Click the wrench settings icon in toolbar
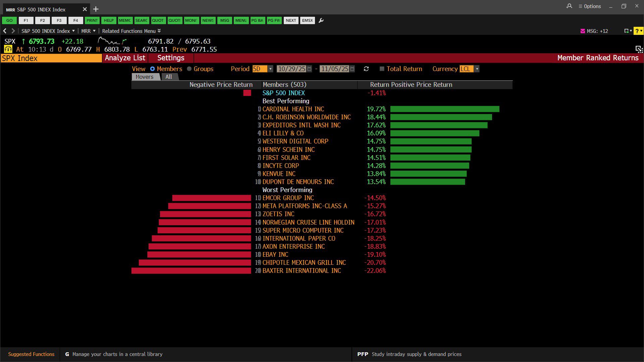The height and width of the screenshot is (362, 644). click(x=321, y=20)
